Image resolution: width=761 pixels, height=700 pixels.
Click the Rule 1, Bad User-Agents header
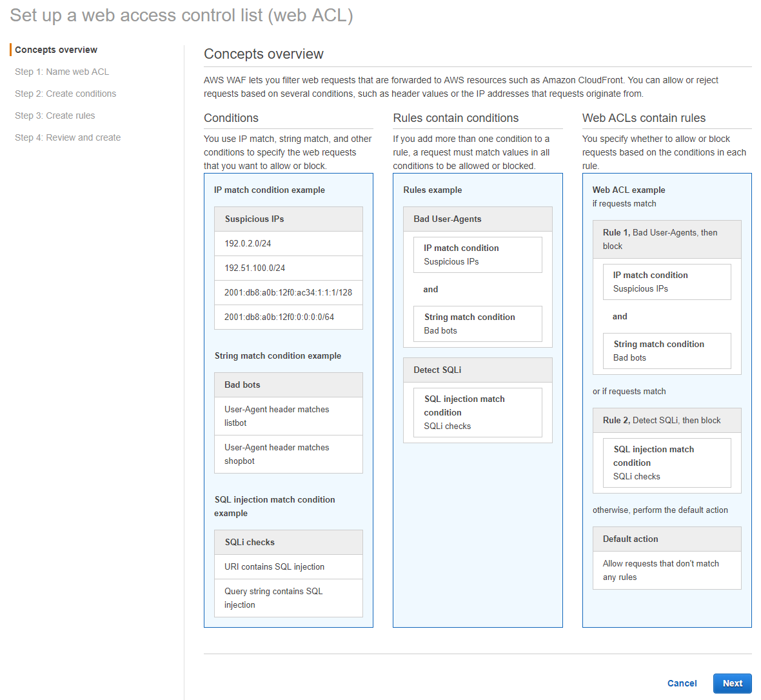pyautogui.click(x=666, y=239)
